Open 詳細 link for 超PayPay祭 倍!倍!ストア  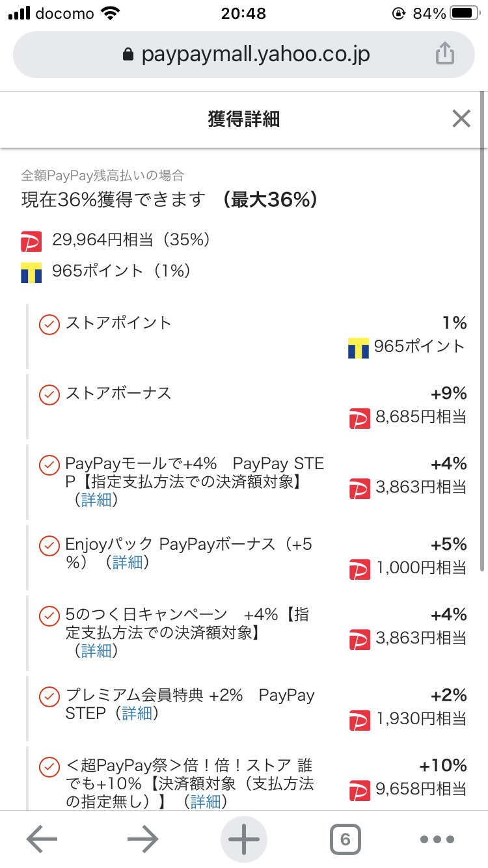(204, 802)
